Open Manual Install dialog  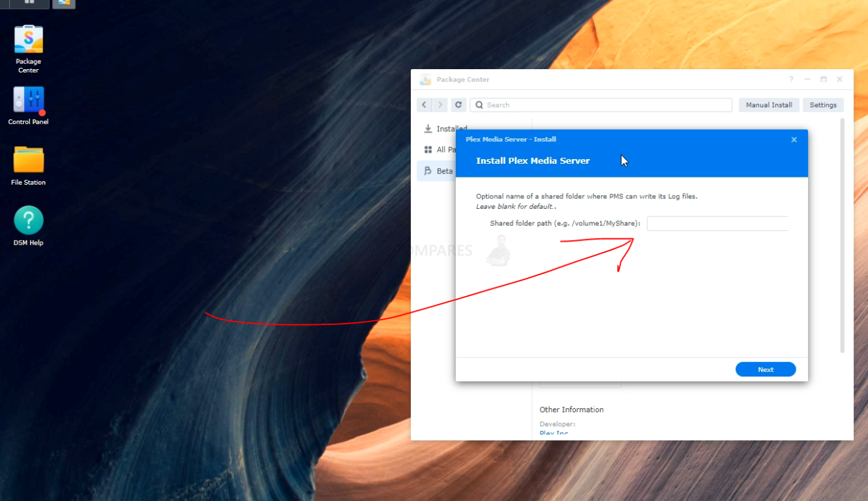coord(769,104)
